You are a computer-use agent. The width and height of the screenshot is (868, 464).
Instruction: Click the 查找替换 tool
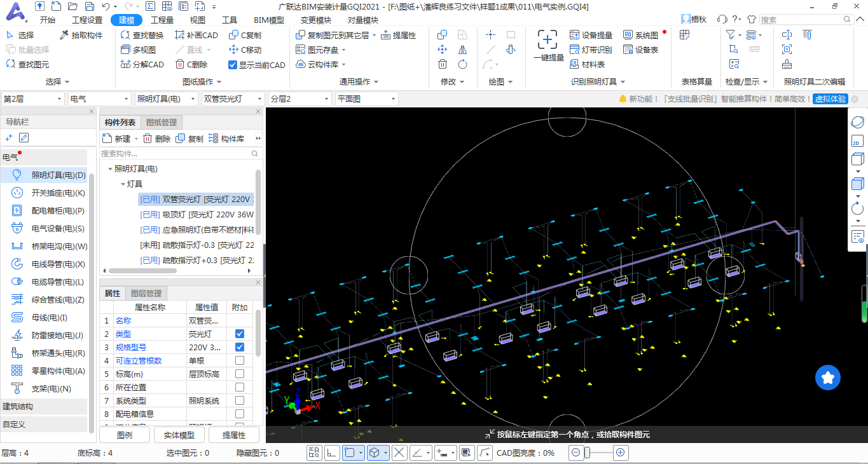142,35
